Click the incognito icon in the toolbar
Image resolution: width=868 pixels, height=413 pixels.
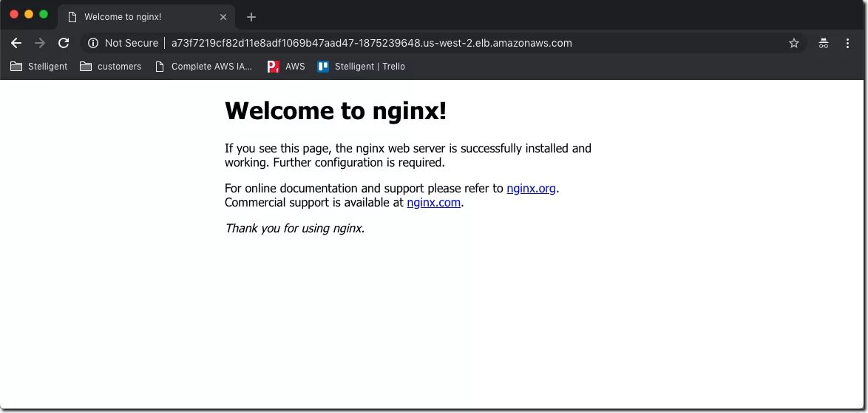tap(824, 43)
